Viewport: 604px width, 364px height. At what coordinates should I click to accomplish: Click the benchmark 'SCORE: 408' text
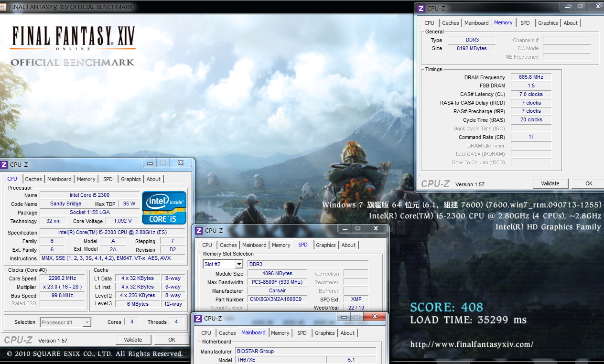click(446, 307)
